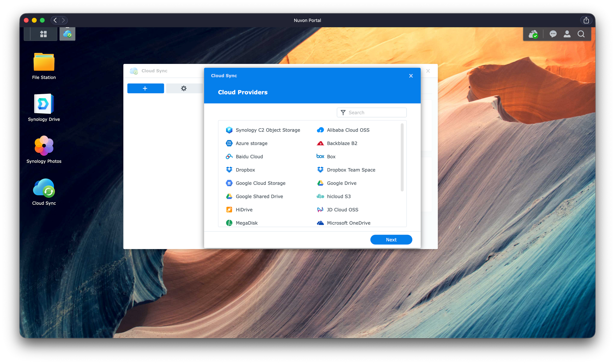Click the provider list scrollbar
Viewport: 615px width, 364px height.
[x=402, y=157]
